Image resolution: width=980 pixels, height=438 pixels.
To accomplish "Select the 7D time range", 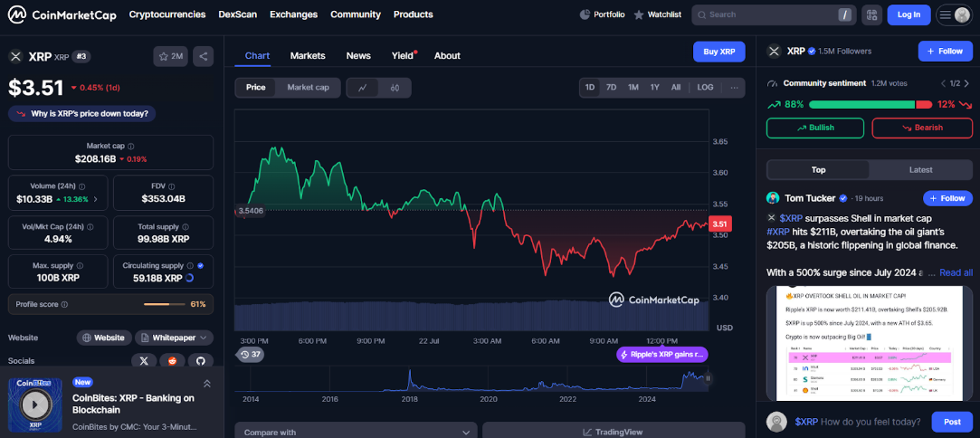I will pyautogui.click(x=611, y=88).
